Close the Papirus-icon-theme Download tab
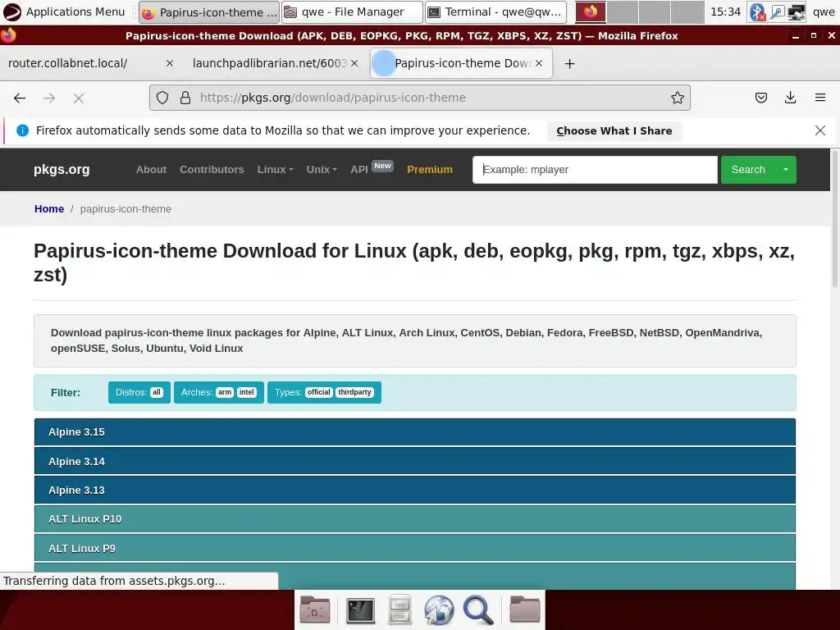Screen dimensions: 840x630 [x=539, y=63]
